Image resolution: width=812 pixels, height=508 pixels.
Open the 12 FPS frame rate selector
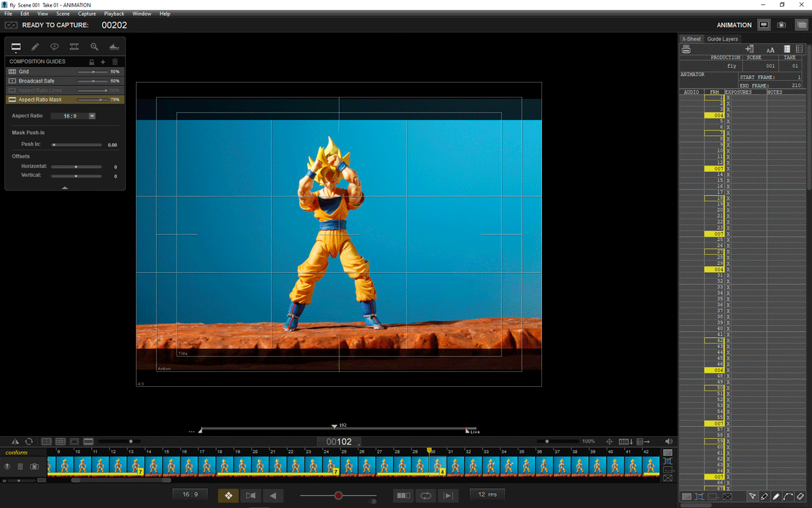coord(487,494)
